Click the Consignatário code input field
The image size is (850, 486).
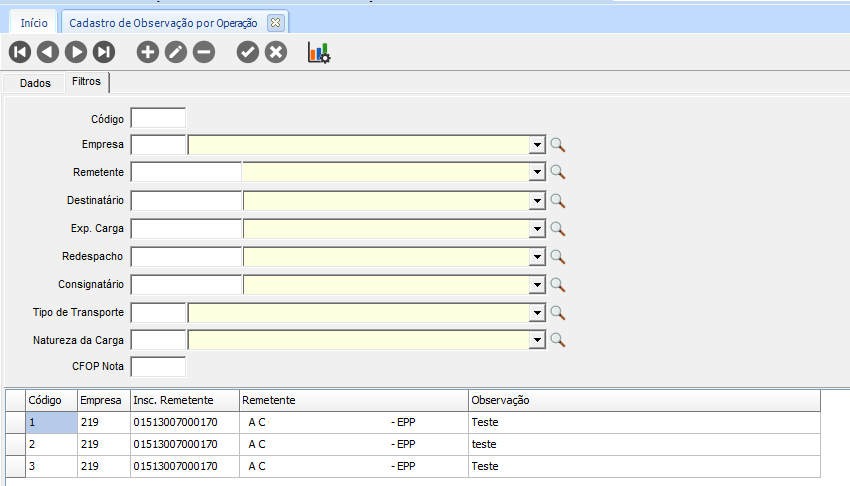pyautogui.click(x=186, y=285)
